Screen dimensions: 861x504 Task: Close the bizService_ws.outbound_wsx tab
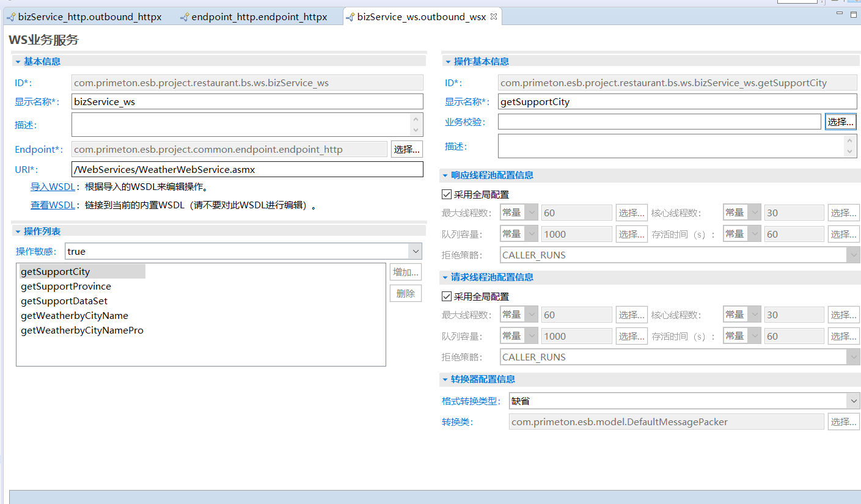[494, 16]
